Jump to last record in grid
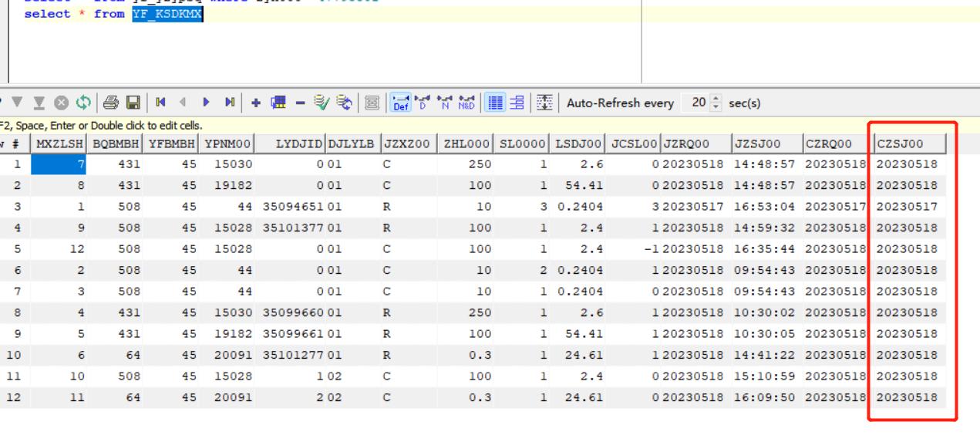 [230, 103]
